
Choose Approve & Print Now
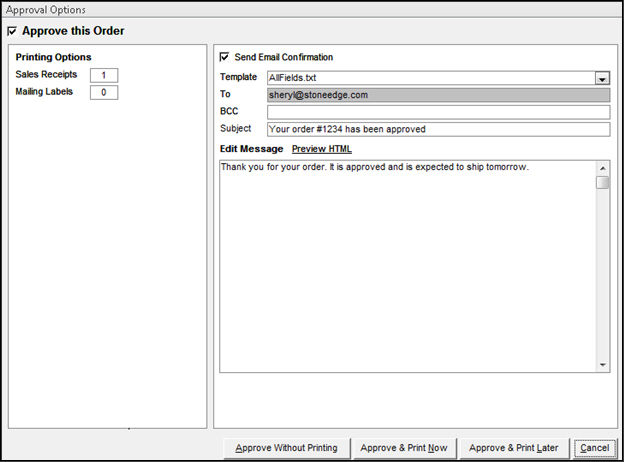tap(404, 447)
